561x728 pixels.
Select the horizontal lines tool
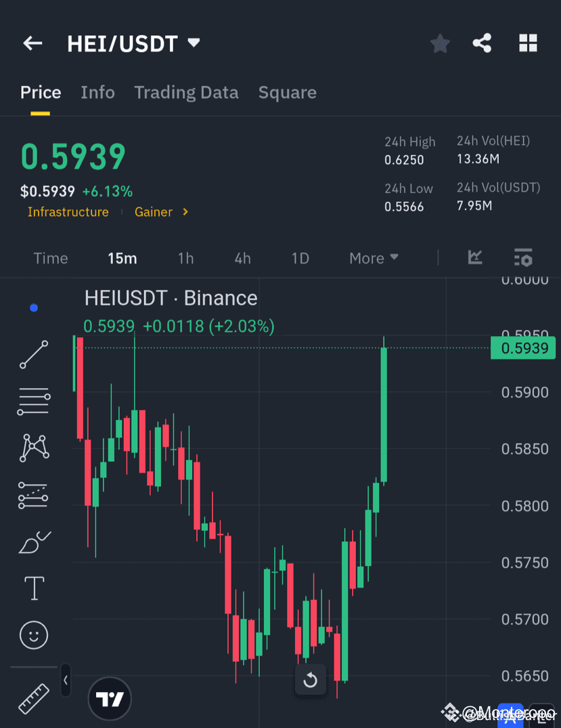click(x=34, y=401)
